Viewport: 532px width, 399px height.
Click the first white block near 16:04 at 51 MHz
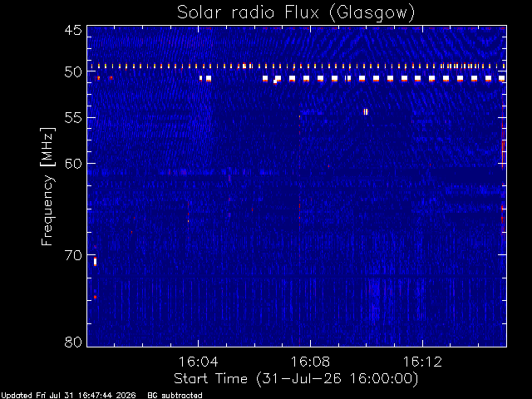pos(200,78)
